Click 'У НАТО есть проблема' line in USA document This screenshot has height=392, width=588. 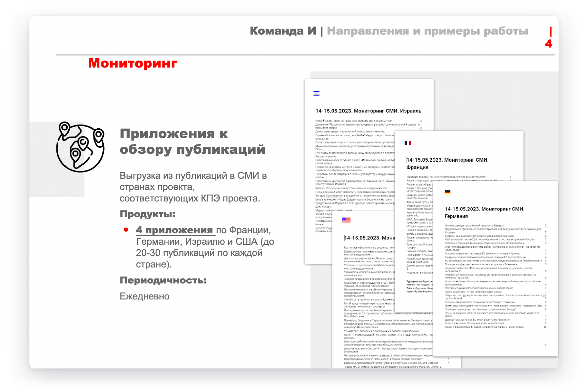click(x=381, y=331)
